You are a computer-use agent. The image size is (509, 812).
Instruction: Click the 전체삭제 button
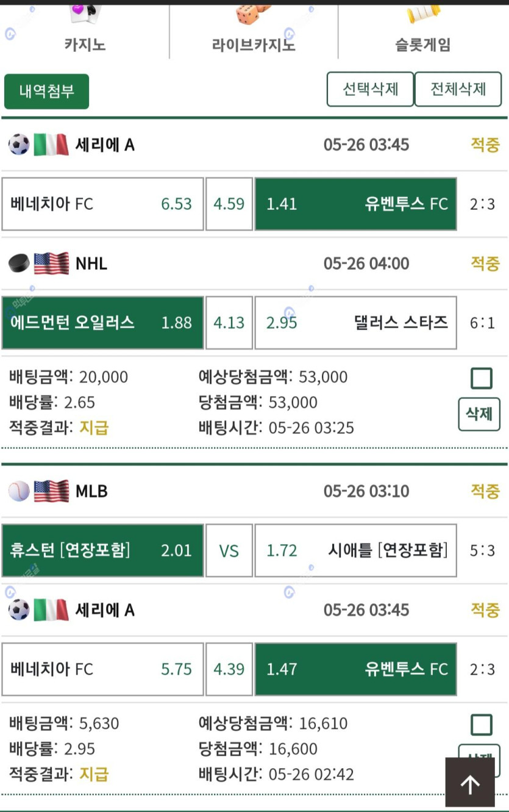tap(458, 89)
